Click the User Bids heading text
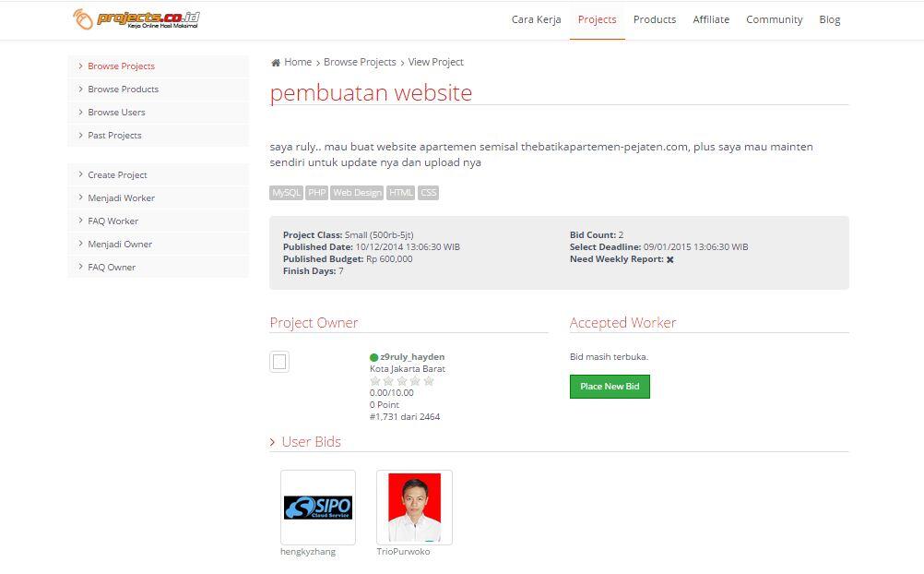This screenshot has height=574, width=924. pos(311,442)
